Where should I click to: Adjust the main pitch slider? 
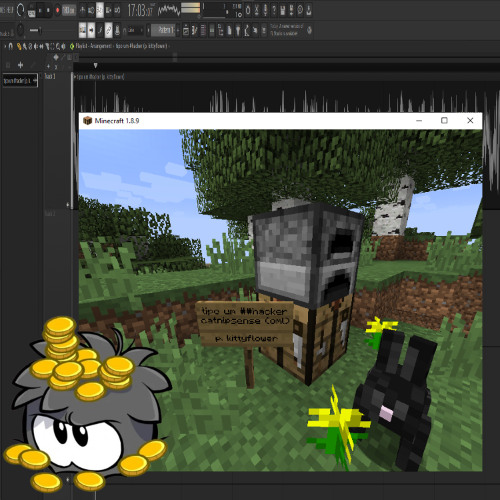pos(35,30)
